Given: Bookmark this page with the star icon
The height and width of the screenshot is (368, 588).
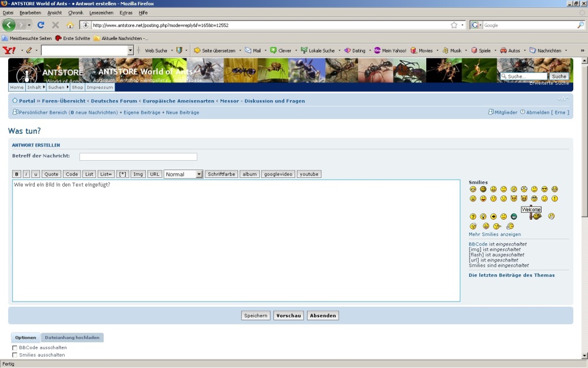Looking at the screenshot, I should pyautogui.click(x=453, y=25).
